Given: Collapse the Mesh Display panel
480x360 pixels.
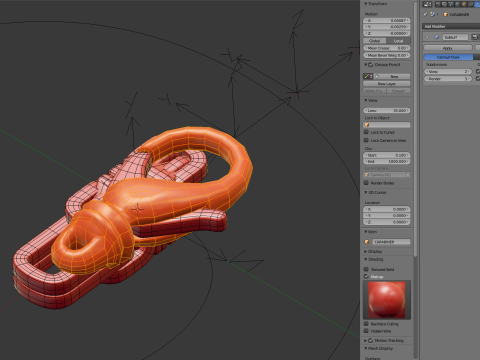Looking at the screenshot, I should [365, 348].
